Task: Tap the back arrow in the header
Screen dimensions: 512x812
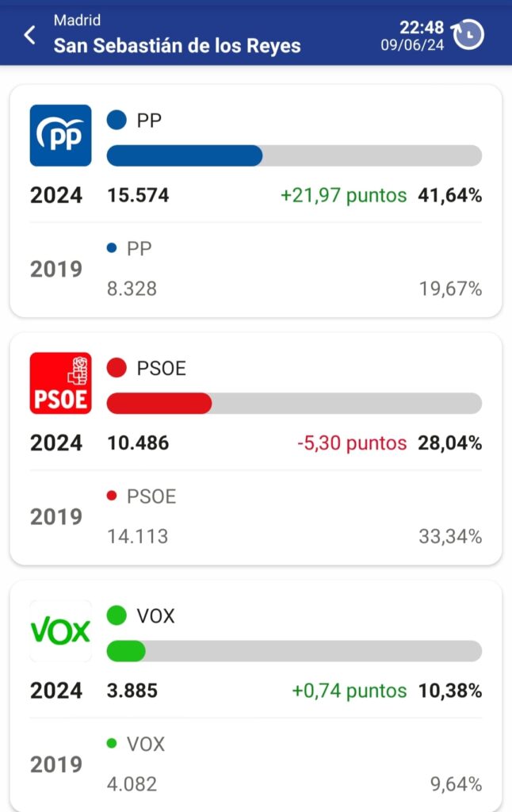Action: tap(30, 35)
